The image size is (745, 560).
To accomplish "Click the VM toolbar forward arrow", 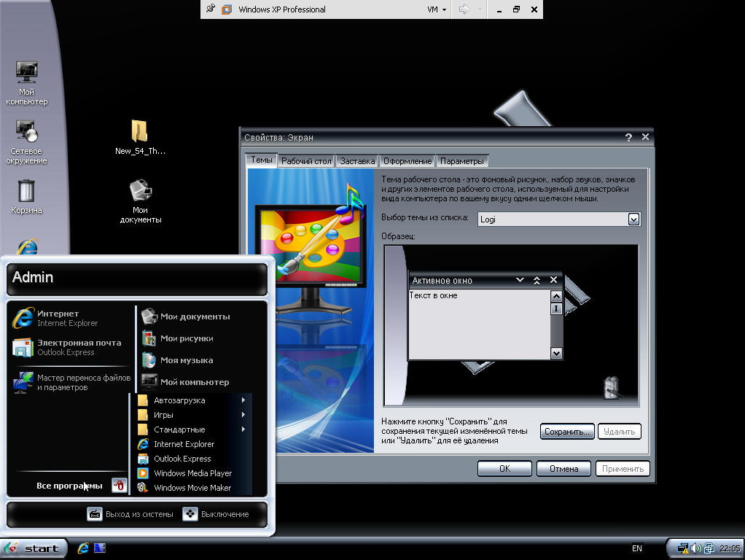I will point(464,9).
